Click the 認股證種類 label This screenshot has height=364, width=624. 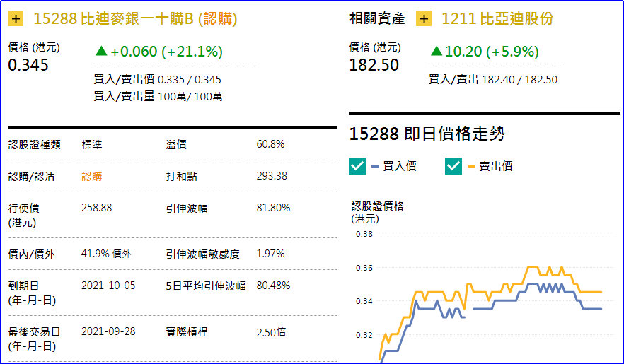[35, 144]
